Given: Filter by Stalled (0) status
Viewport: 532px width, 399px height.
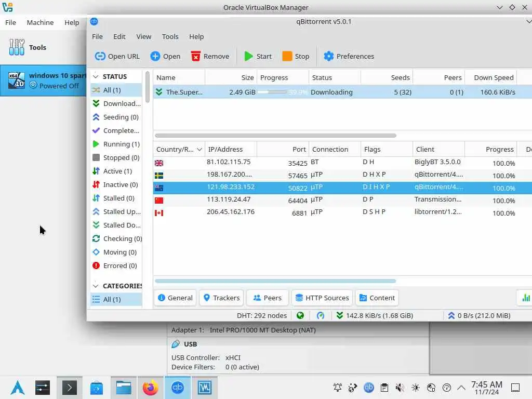Looking at the screenshot, I should click(x=116, y=198).
